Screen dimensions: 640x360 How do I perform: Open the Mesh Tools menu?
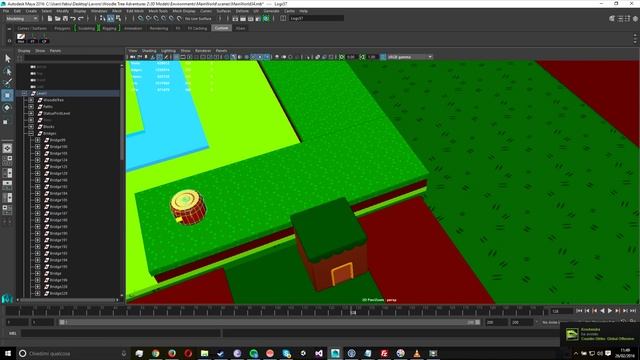(158, 11)
